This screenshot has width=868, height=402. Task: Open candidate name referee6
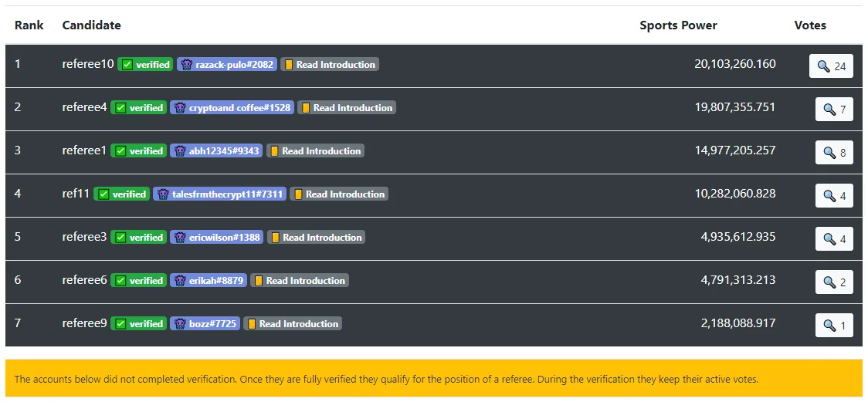(85, 280)
